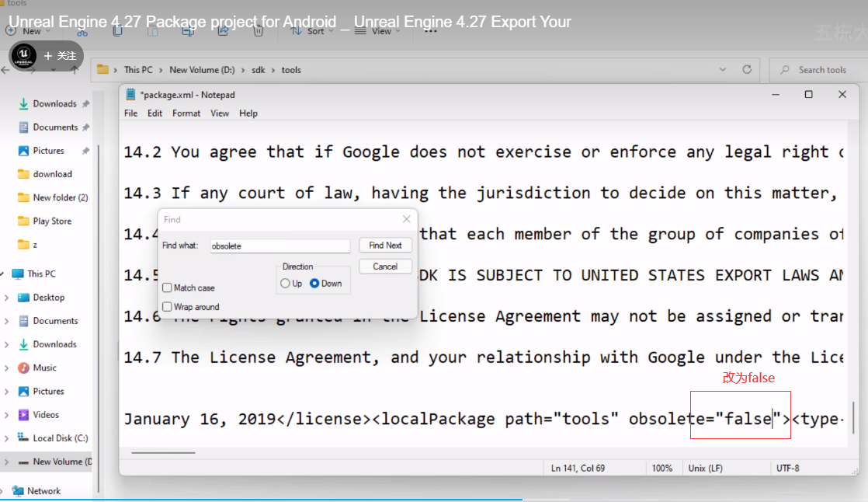The height and width of the screenshot is (502, 868).
Task: Click This PC in breadcrumb path
Action: 138,70
